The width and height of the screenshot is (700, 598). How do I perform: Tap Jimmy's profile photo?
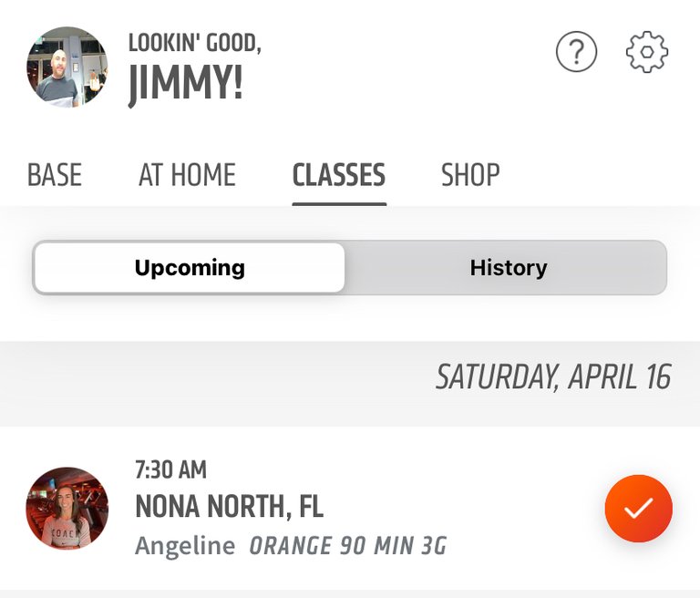[67, 67]
